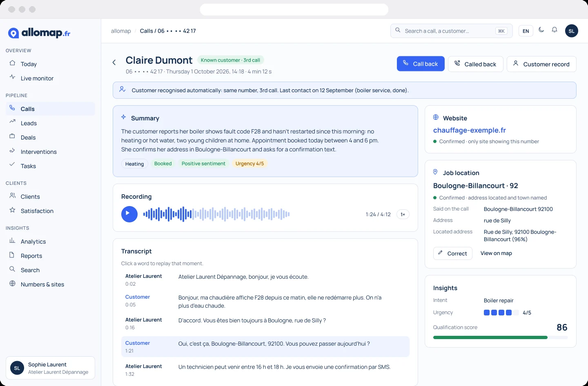Click the Live monitor pulse icon

coord(12,77)
